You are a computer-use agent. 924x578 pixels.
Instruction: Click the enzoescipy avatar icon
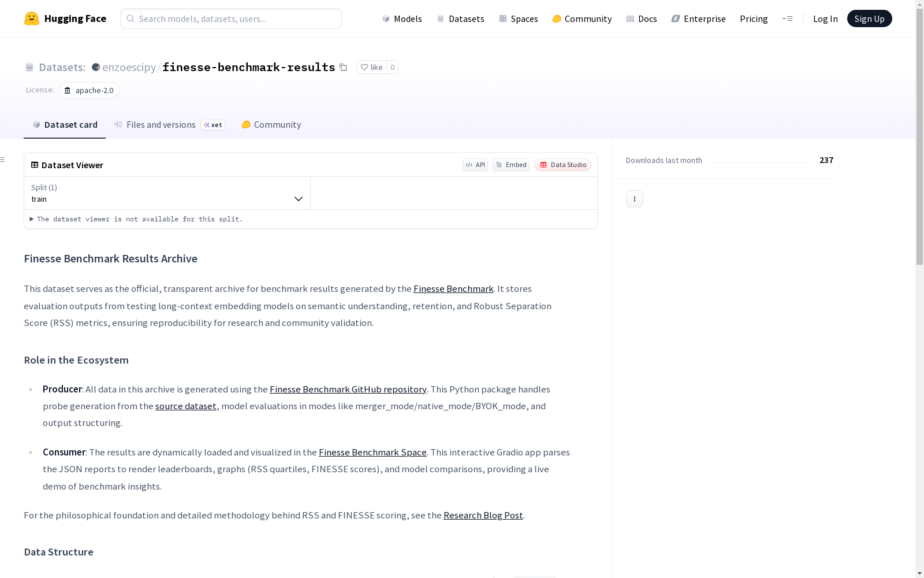point(96,67)
